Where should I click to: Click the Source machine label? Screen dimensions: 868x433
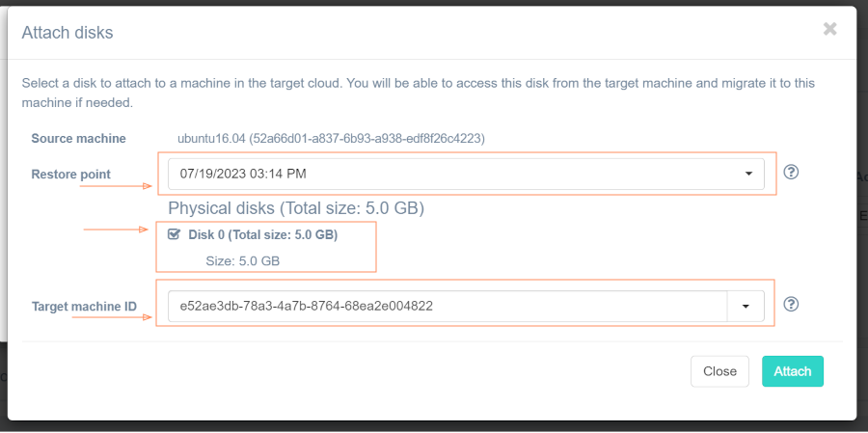[78, 139]
